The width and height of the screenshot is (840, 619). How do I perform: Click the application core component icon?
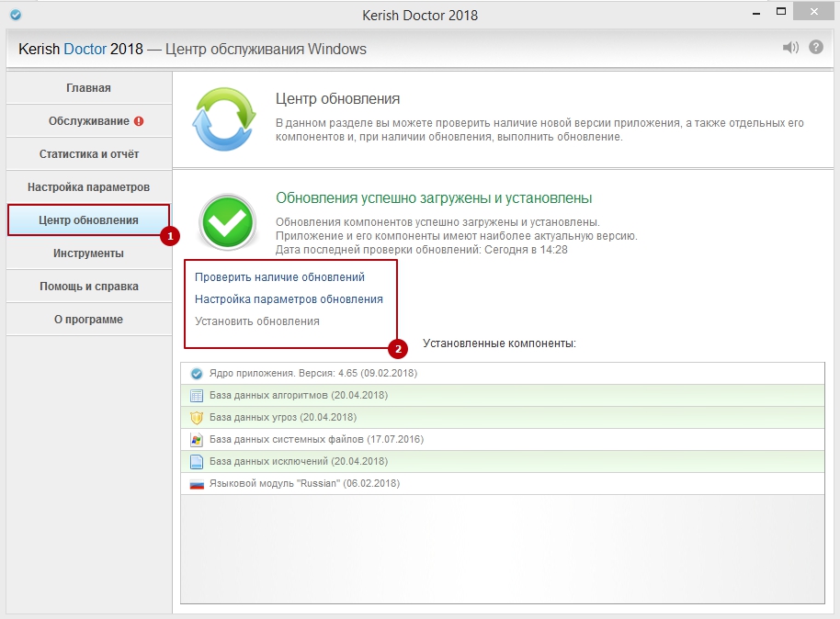197,374
